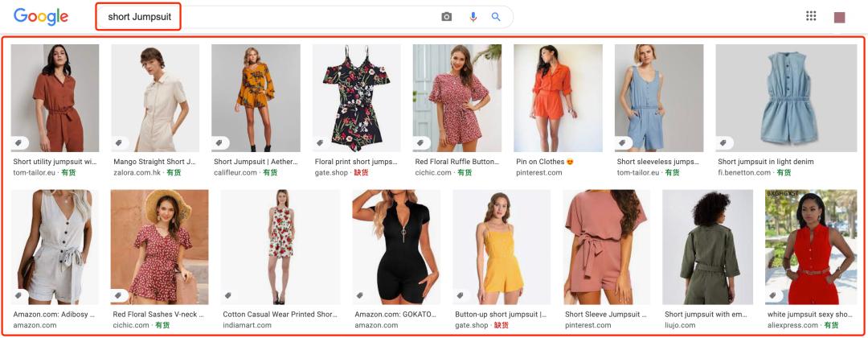Click 'Button-up short jumpsuit' title link
The height and width of the screenshot is (338, 868).
coord(501,314)
